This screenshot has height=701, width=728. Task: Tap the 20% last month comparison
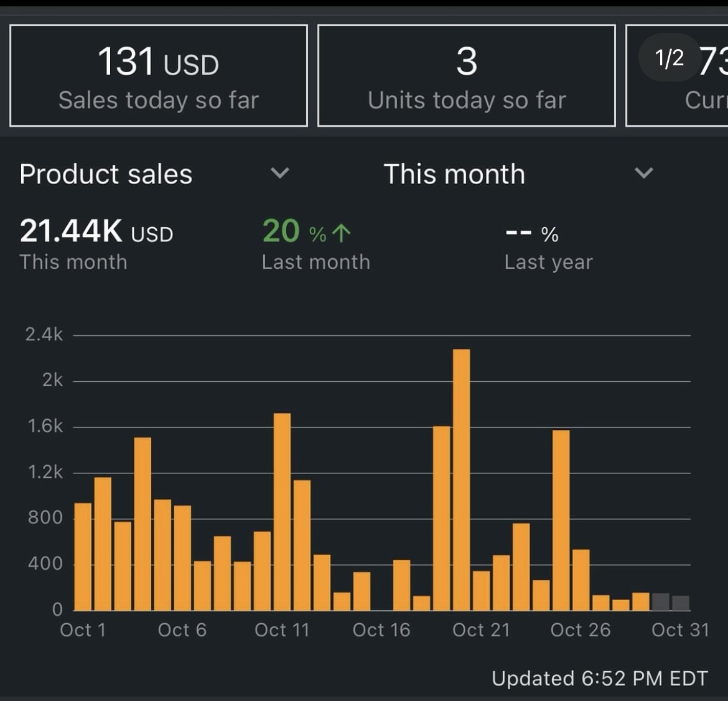tap(306, 232)
